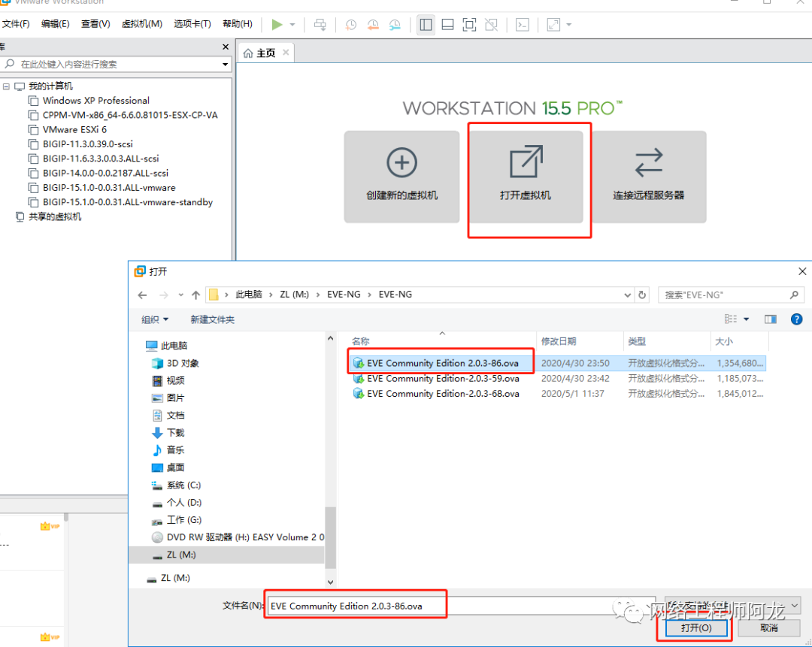
Task: Select 共享的虚拟机 tree item
Action: tap(54, 216)
